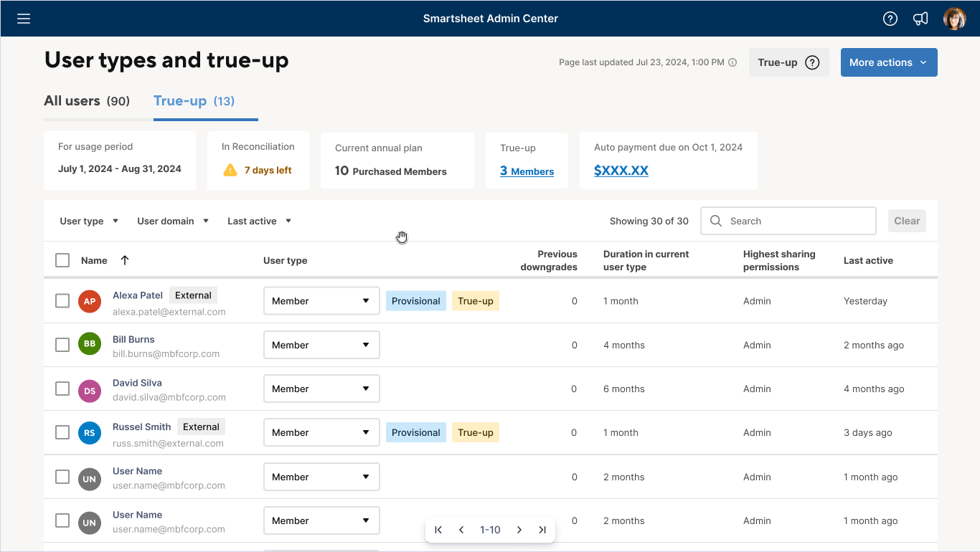Focus the Search input field

[x=788, y=221]
